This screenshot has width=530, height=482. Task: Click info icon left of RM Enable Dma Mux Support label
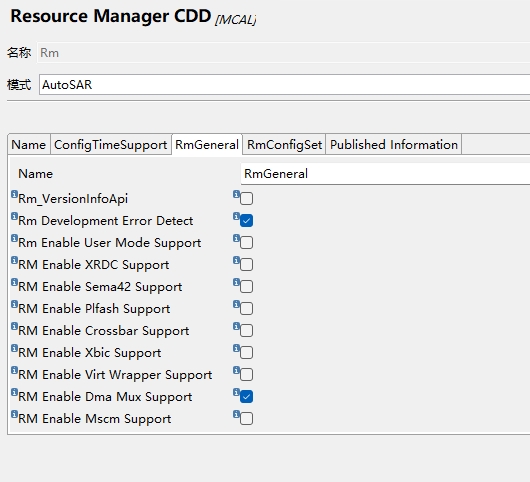point(14,392)
